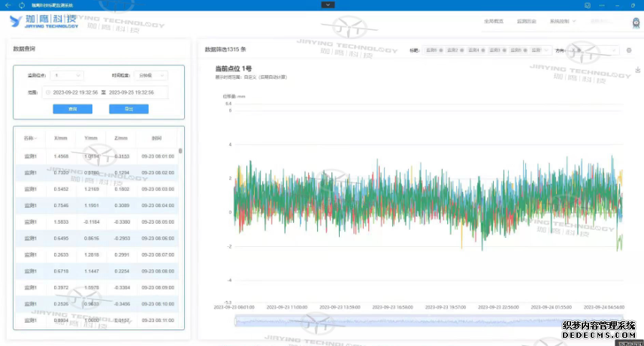Screen dimensions: 644x346
Task: Click the chart time range zoom slider
Action: 428,320
